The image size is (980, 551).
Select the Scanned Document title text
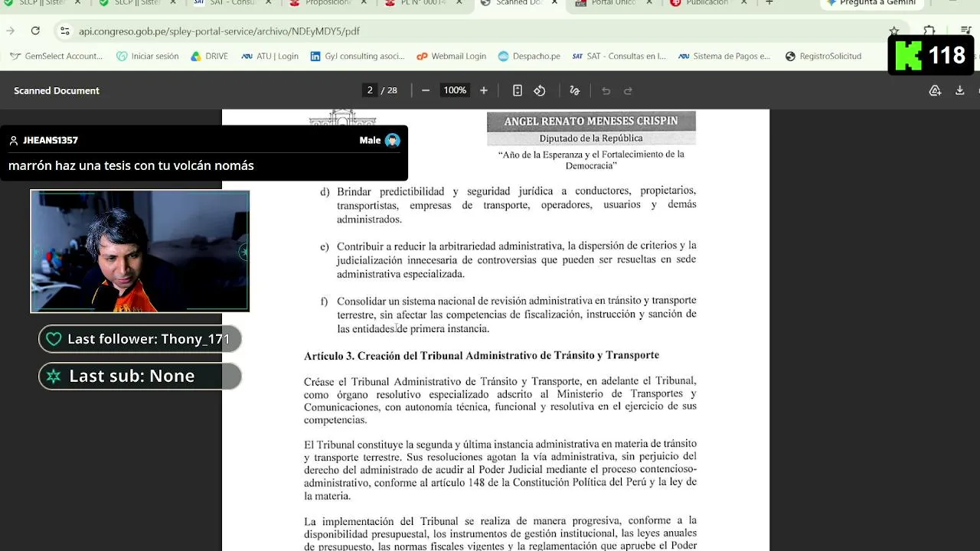coord(57,90)
